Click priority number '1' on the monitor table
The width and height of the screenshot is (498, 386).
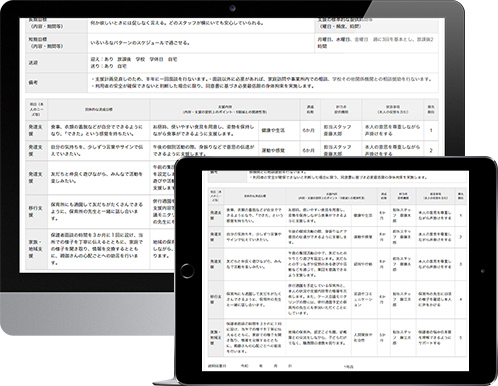(431, 130)
